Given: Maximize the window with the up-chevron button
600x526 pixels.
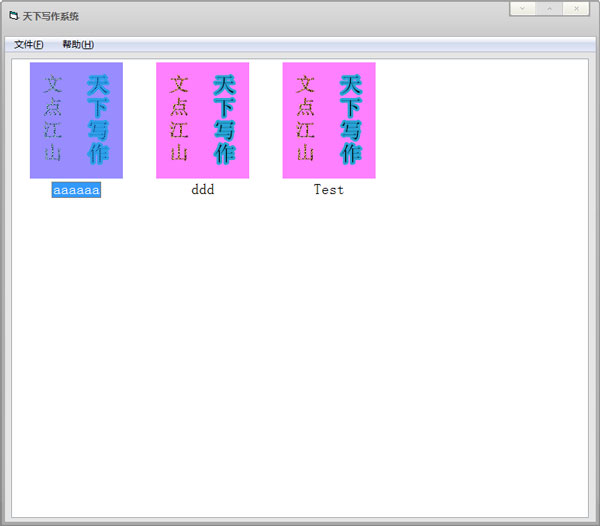Looking at the screenshot, I should 549,8.
